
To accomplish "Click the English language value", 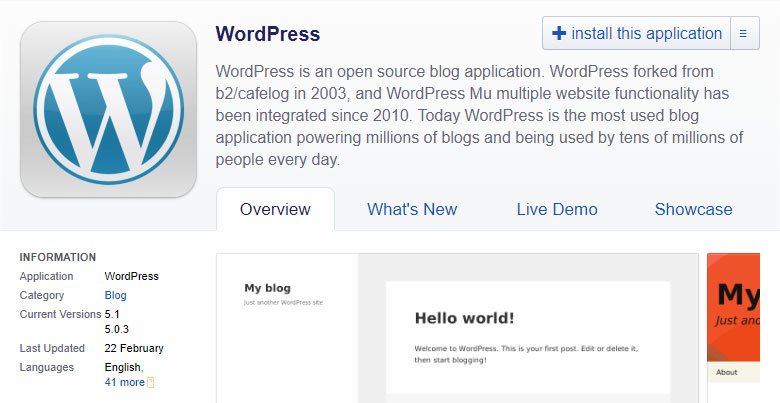I will [124, 367].
